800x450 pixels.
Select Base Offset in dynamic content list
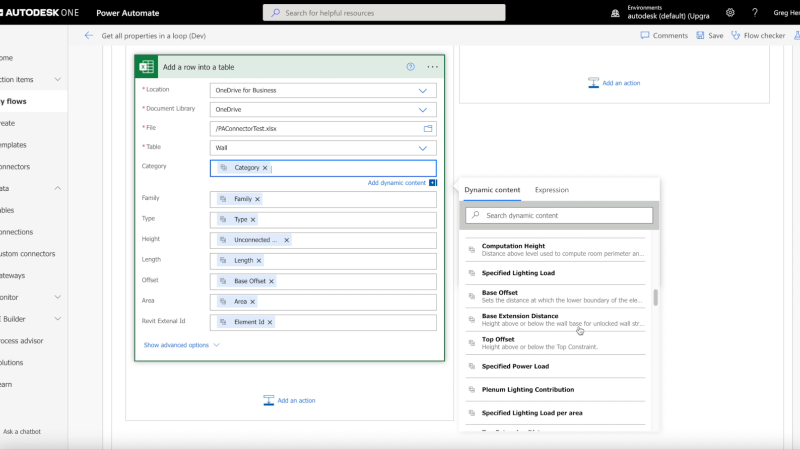click(x=556, y=296)
